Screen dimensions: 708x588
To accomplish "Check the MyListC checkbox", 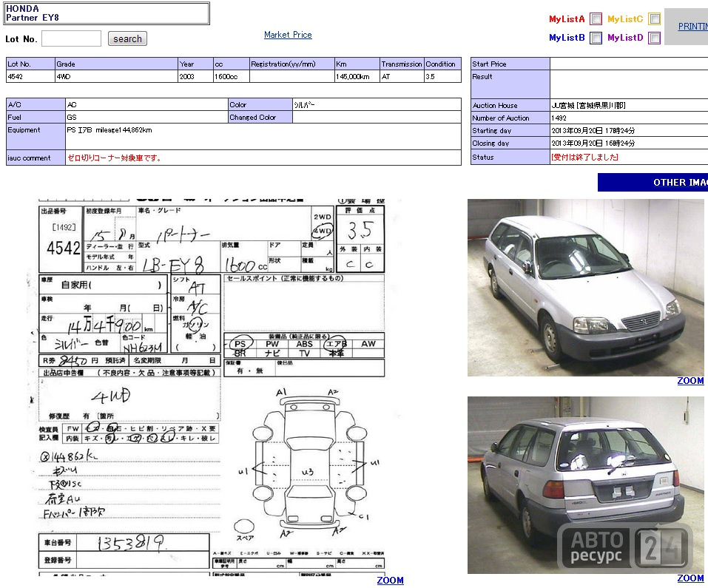I will tap(654, 19).
